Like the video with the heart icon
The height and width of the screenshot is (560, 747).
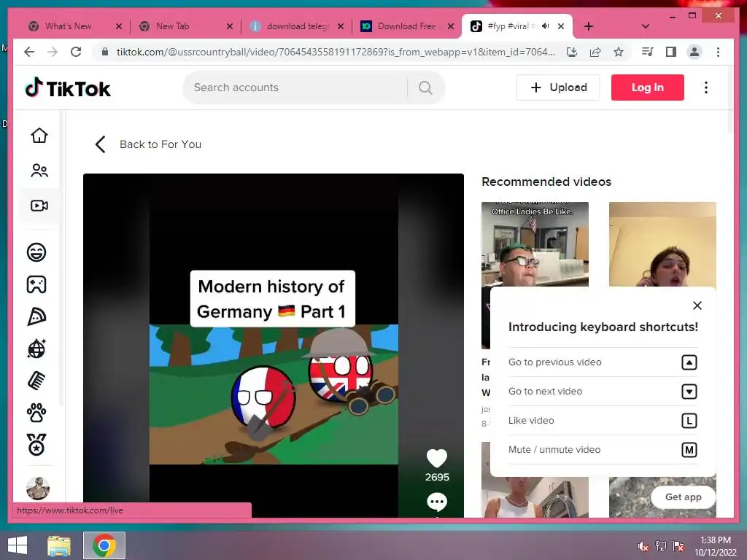(437, 459)
